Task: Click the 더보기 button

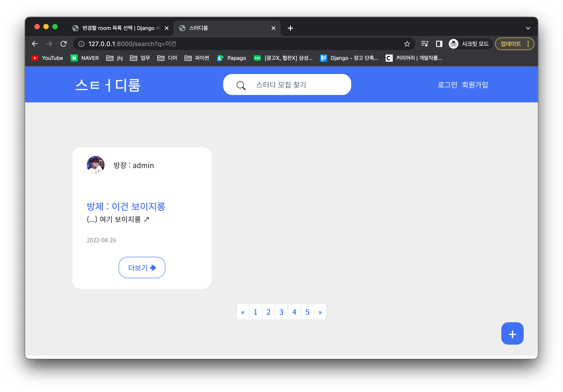Action: [x=142, y=268]
